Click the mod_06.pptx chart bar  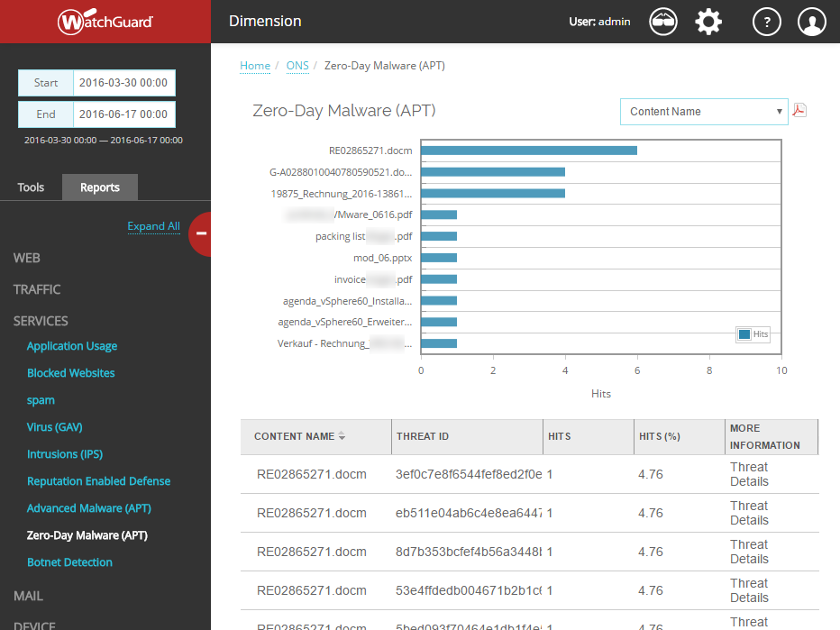(x=439, y=258)
